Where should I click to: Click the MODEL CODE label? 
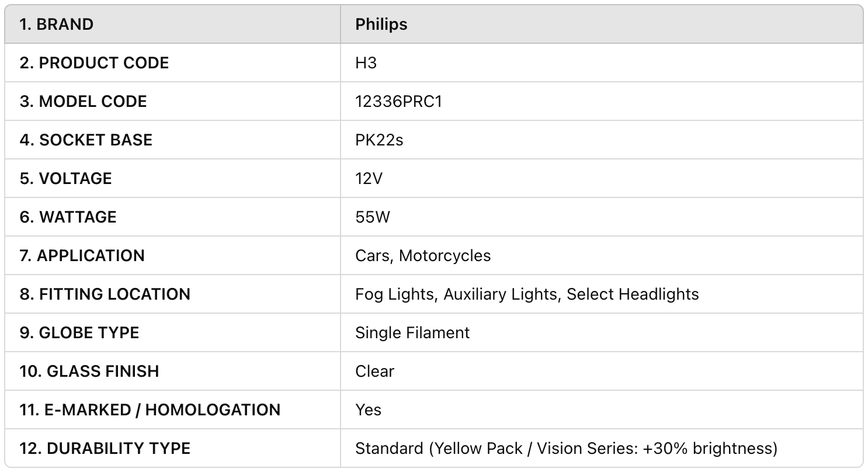click(x=83, y=102)
